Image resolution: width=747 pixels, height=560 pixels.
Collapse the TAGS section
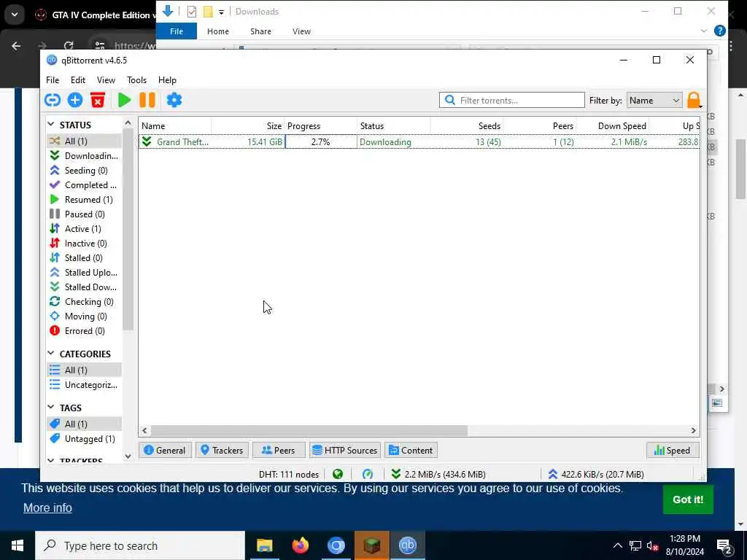tap(51, 407)
